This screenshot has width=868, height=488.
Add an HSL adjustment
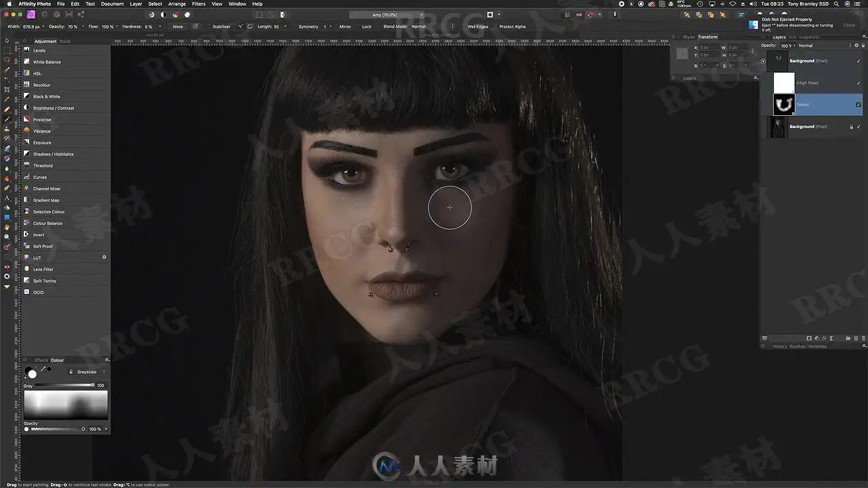pyautogui.click(x=66, y=73)
